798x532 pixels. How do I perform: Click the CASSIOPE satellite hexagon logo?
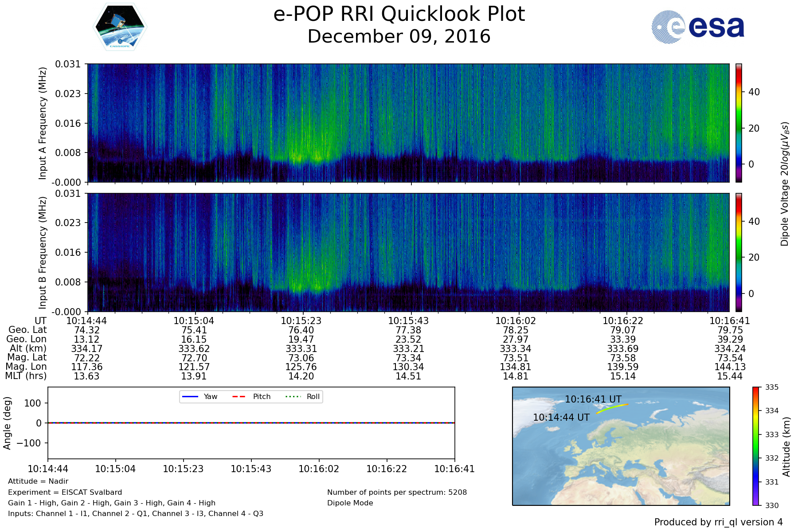click(120, 27)
